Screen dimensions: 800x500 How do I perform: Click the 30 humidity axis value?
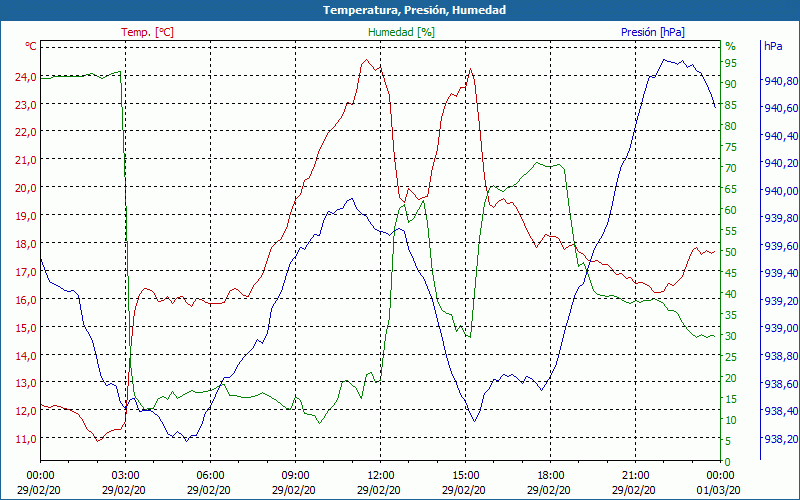pyautogui.click(x=731, y=336)
